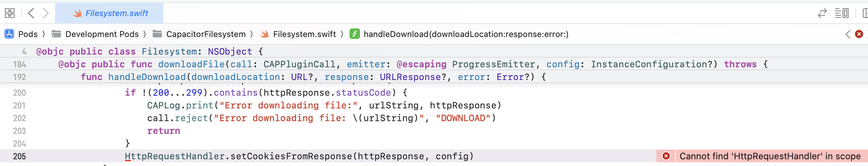Click CapacitorFilesystem folder icon
The image size is (868, 166).
[x=157, y=34]
